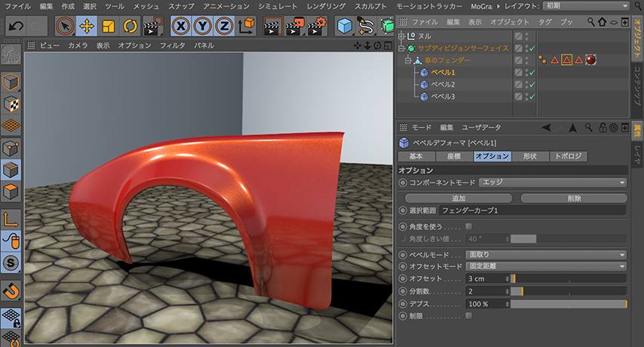Open the ベベルモード dropdown

click(547, 254)
